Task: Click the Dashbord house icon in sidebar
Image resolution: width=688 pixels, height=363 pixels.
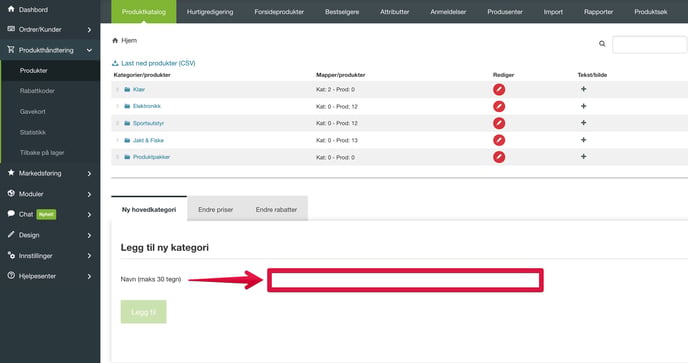Action: click(x=11, y=9)
